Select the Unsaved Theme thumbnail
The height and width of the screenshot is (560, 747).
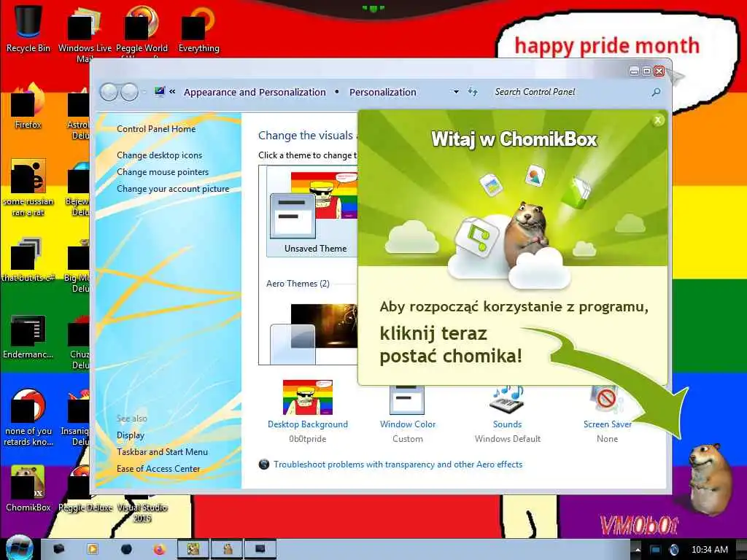[x=314, y=212]
